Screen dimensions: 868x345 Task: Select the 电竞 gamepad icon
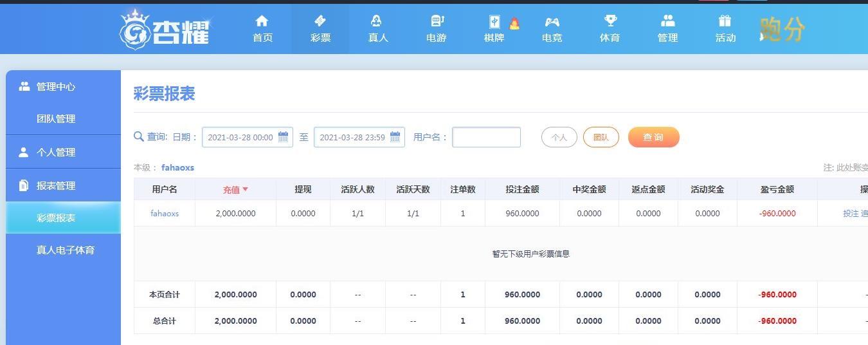[x=552, y=22]
